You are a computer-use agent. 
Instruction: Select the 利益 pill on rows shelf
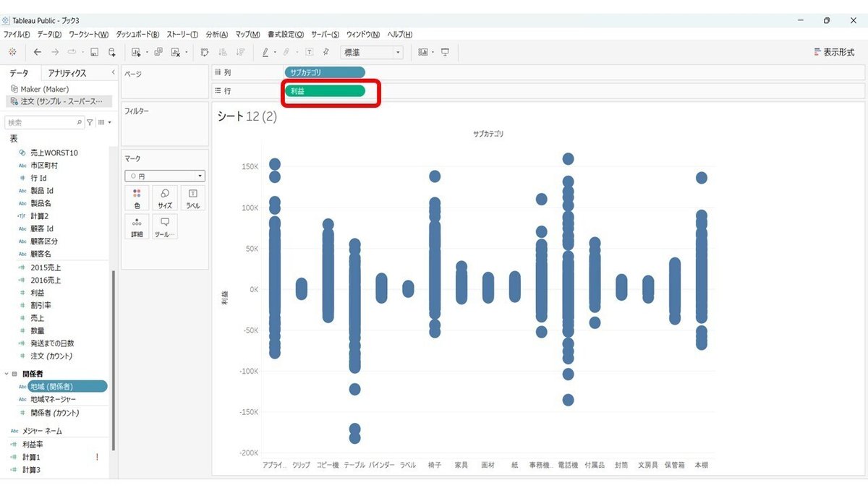click(x=325, y=90)
